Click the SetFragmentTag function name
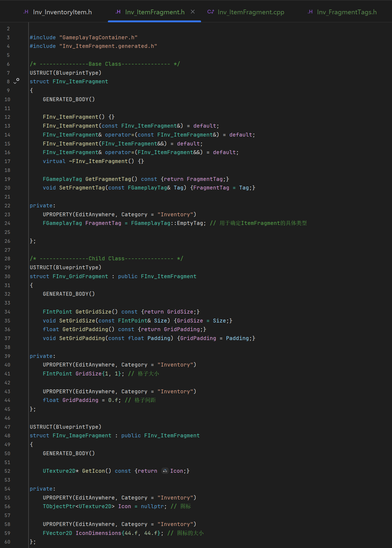Screen dimensions: 392x548 pyautogui.click(x=82, y=188)
